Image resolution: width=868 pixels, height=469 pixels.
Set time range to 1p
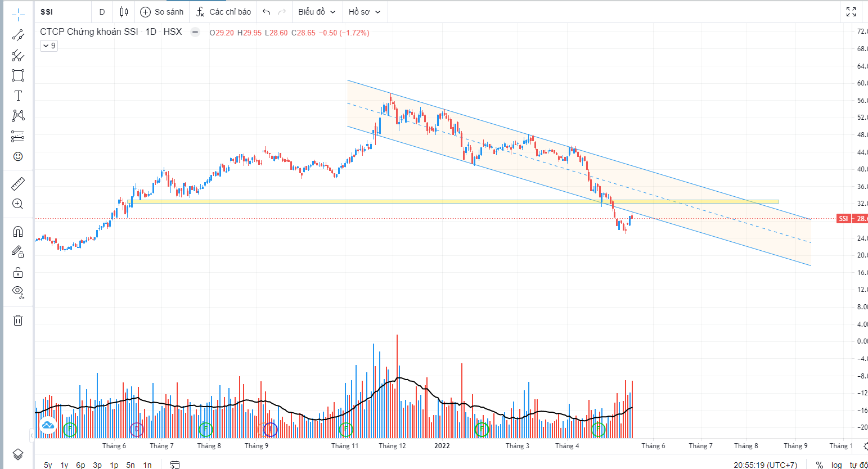pos(114,465)
